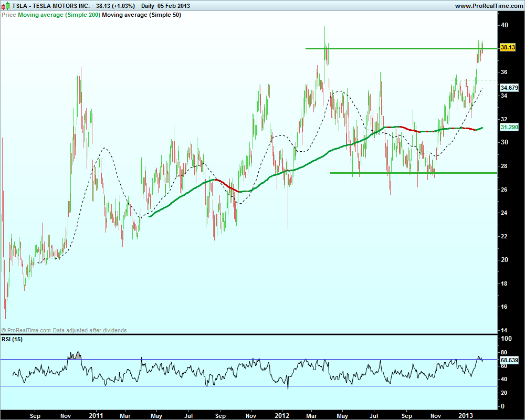525x420 pixels.
Task: Click the 05 Feb 2013 date
Action: point(174,6)
